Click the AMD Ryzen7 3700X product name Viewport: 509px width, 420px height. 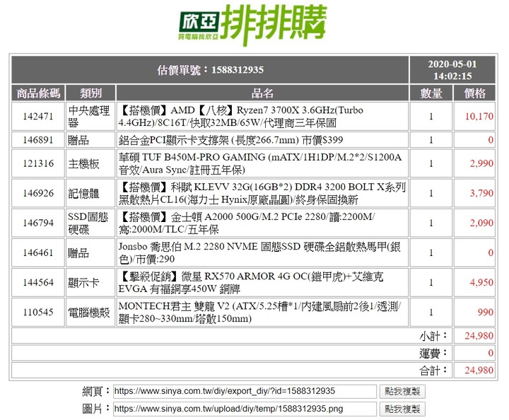click(241, 117)
